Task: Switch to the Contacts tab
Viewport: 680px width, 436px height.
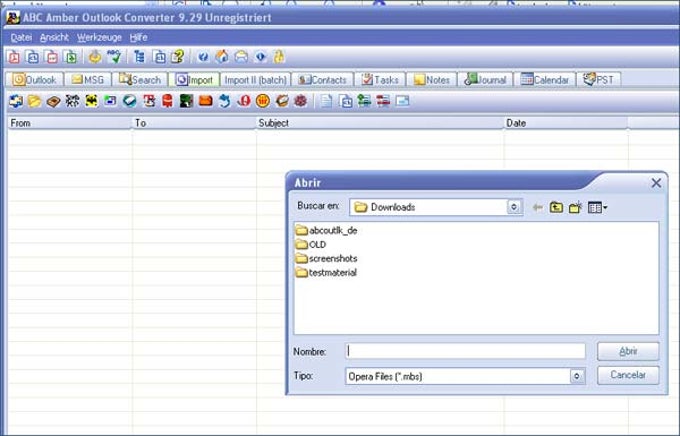Action: 323,80
